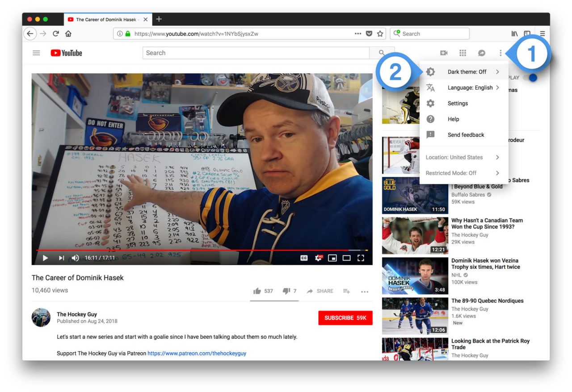572x392 pixels.
Task: Click into the YouTube search field
Action: pos(256,53)
